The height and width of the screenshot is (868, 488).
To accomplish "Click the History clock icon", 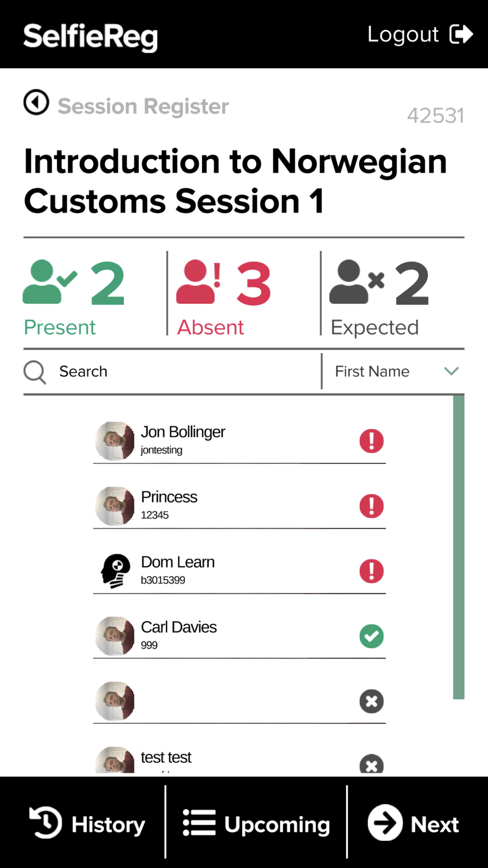I will [46, 823].
